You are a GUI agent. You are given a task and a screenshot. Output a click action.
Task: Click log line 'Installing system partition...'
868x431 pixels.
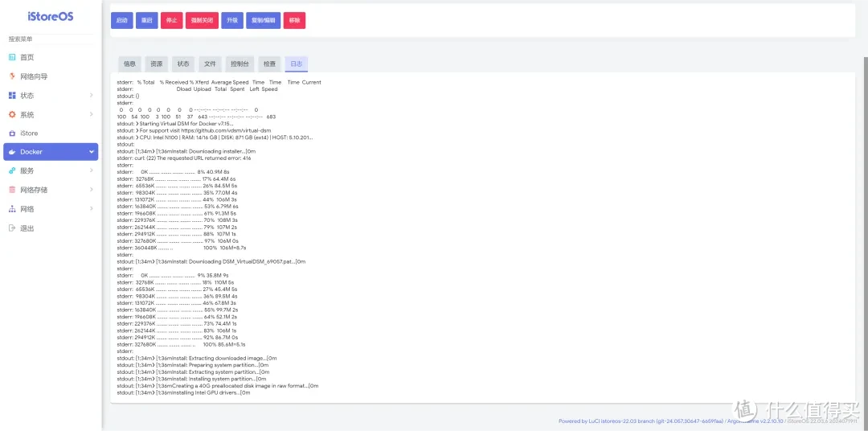point(191,379)
